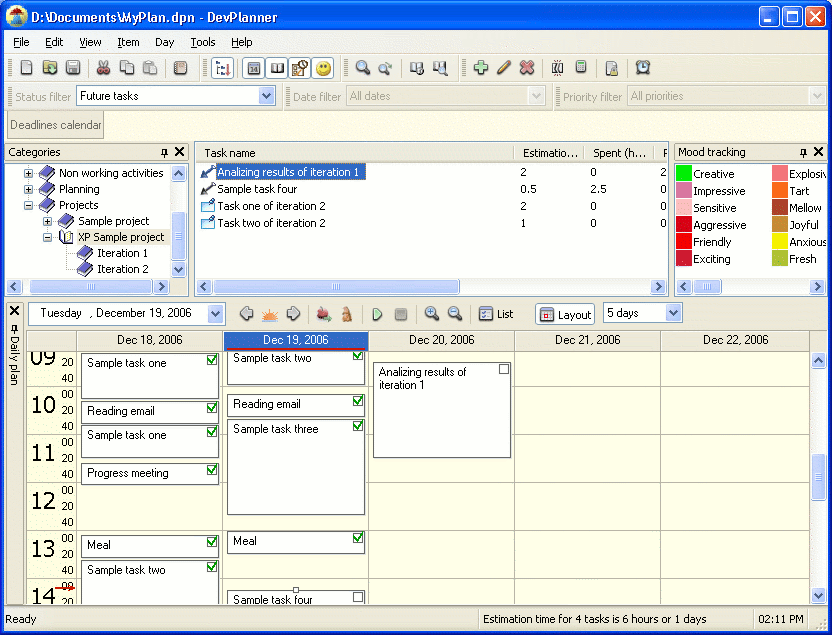
Task: Edit selected task using the pencil icon
Action: 501,68
